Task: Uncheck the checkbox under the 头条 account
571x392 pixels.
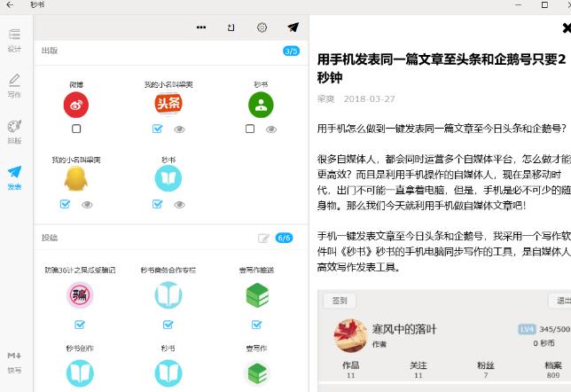Action: click(158, 129)
